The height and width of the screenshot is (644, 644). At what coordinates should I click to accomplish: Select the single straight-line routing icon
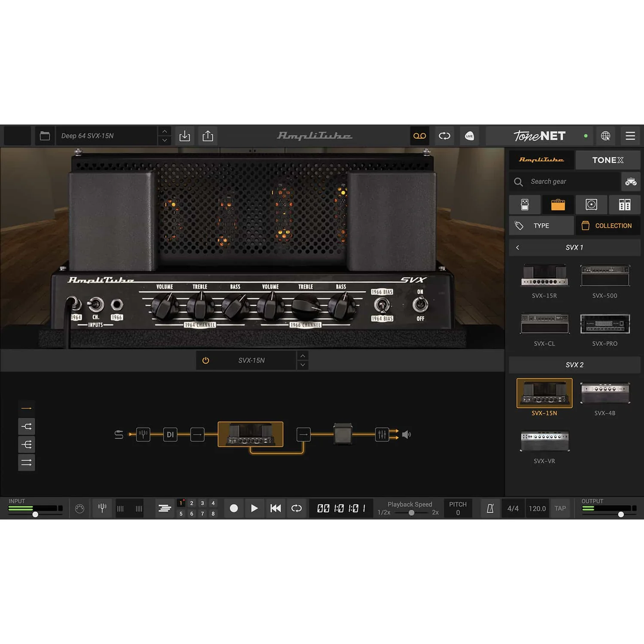(x=27, y=408)
